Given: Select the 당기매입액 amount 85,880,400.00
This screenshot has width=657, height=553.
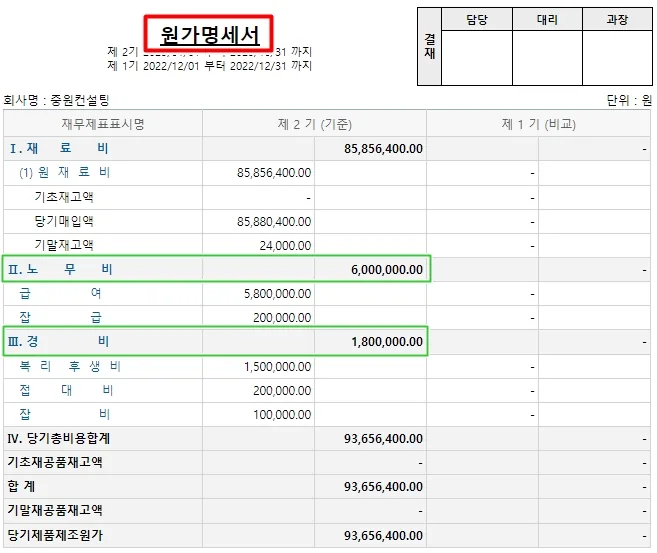Looking at the screenshot, I should 274,221.
